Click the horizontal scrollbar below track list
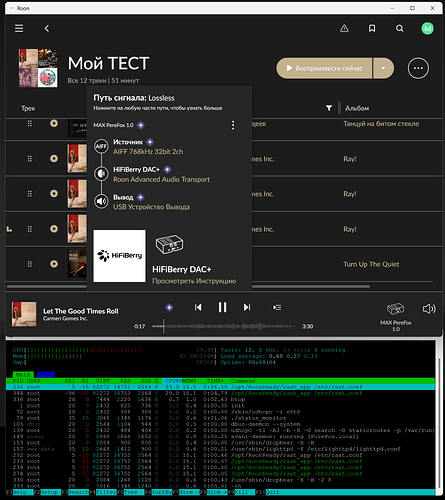Screen dimensions: 445x500 (188, 286)
